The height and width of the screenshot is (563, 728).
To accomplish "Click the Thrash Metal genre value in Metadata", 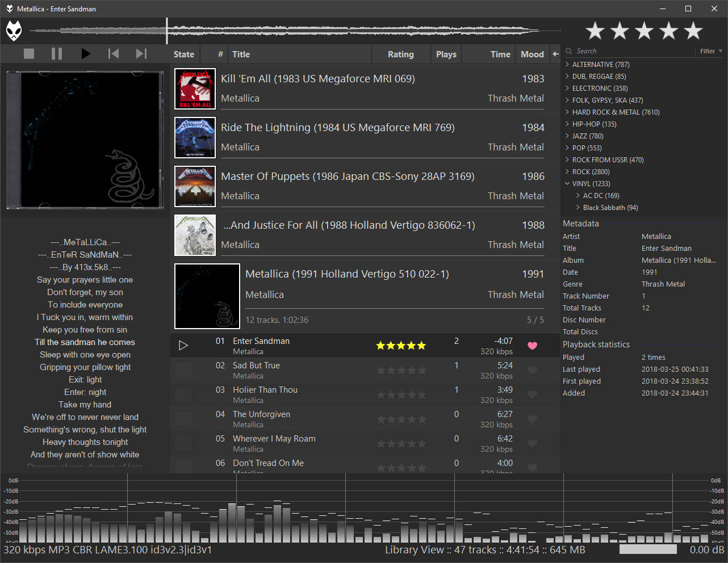I will click(663, 284).
